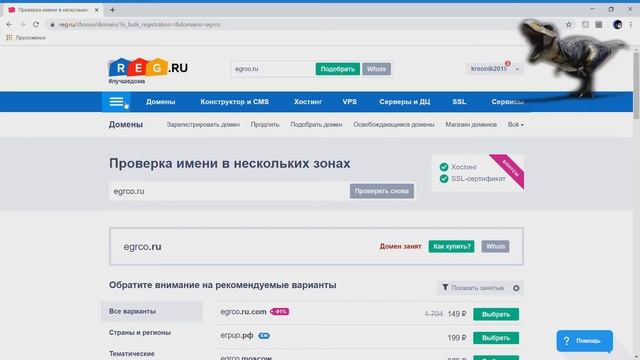
Task: Toggle Показать занятые filter
Action: coord(473,288)
